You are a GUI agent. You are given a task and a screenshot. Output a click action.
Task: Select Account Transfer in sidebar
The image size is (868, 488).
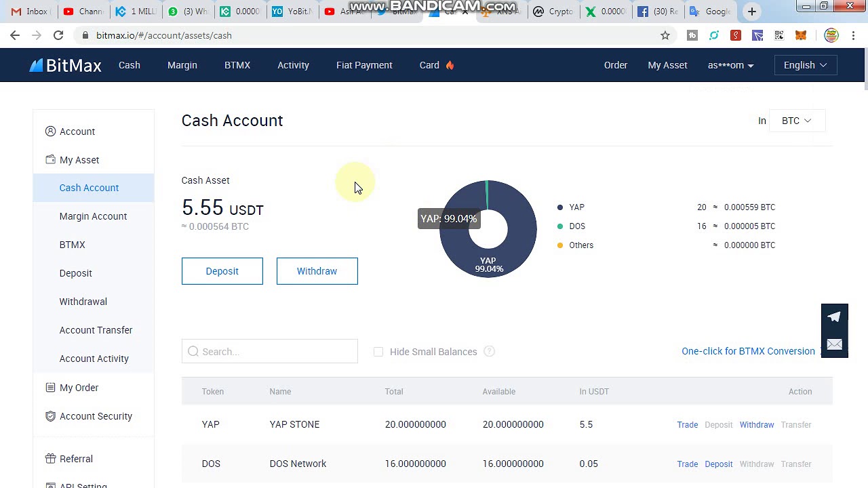click(93, 330)
